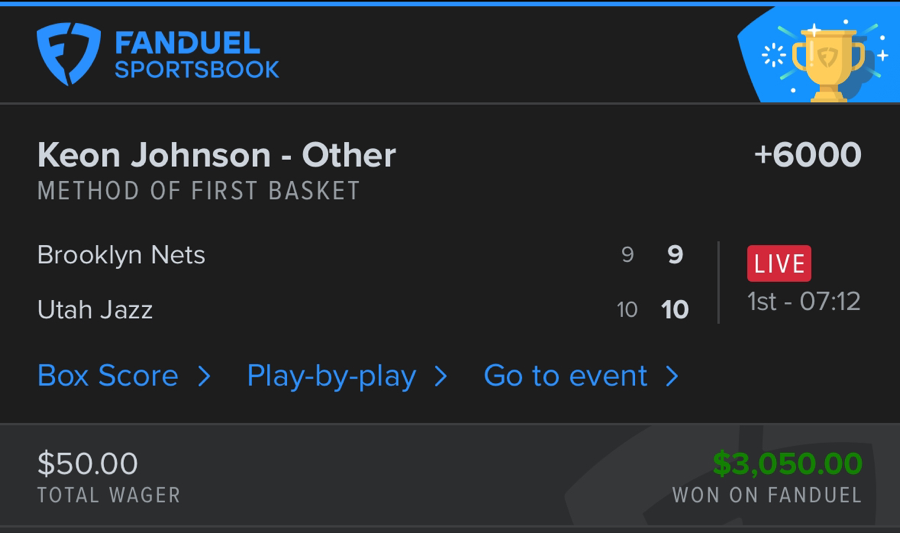Screen dimensions: 900x533
Task: Click the bold Utah Jazz score of 10
Action: 675,310
